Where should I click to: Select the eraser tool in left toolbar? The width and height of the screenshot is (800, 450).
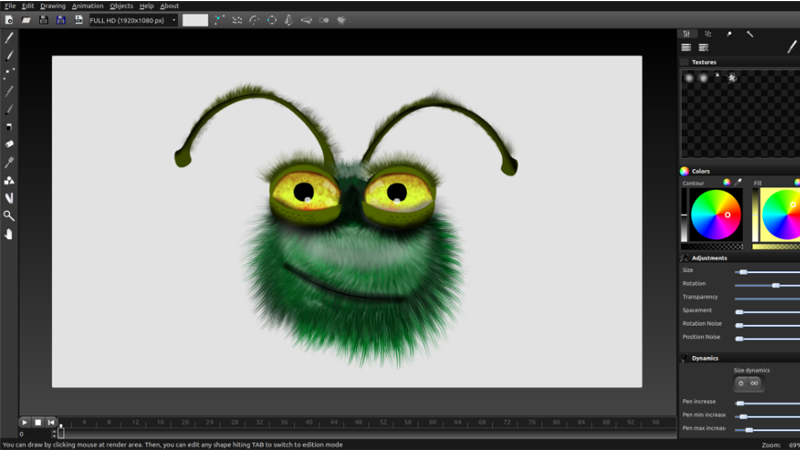[x=9, y=144]
